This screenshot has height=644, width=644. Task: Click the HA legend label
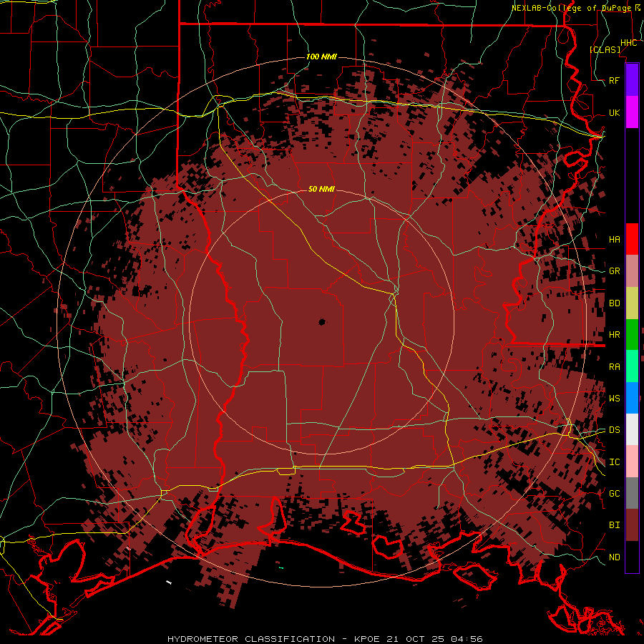click(614, 239)
